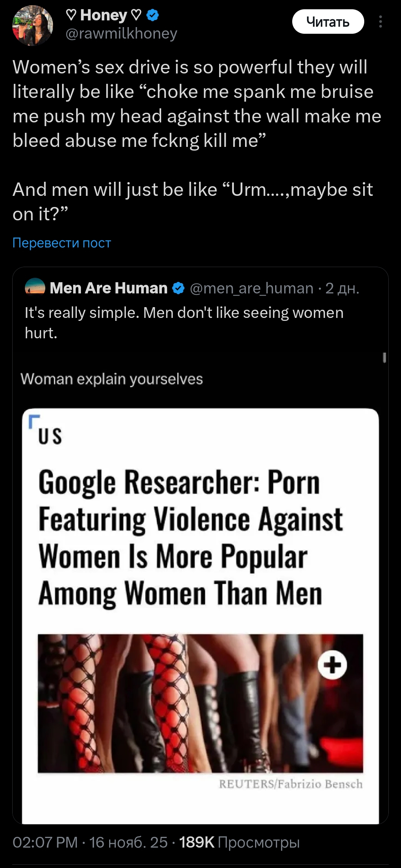
Task: Tap the "Woman explain yourselves" caption
Action: [112, 379]
